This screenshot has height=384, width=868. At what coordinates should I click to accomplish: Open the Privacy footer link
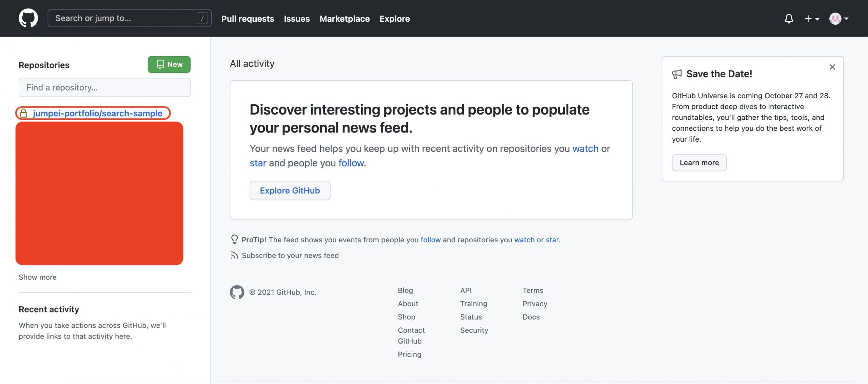535,303
